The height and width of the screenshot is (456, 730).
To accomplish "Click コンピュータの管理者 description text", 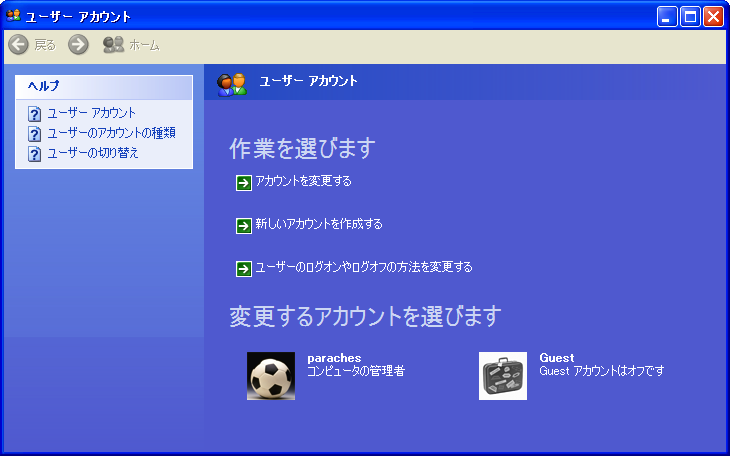I will tap(356, 371).
